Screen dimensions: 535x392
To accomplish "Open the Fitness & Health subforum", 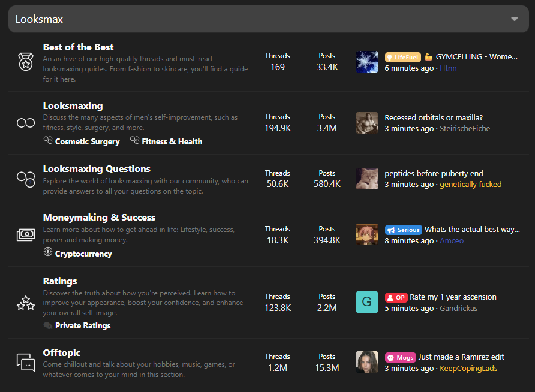I will [172, 142].
